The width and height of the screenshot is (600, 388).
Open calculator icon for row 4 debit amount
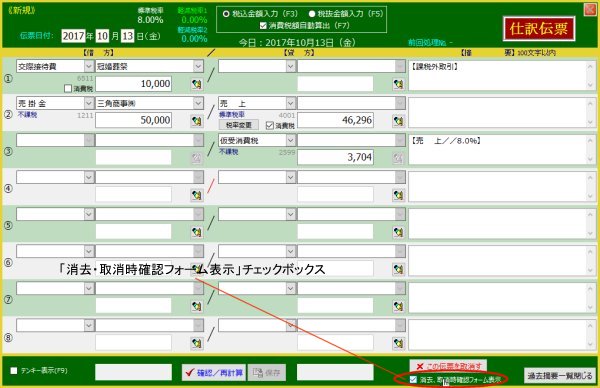tap(197, 195)
